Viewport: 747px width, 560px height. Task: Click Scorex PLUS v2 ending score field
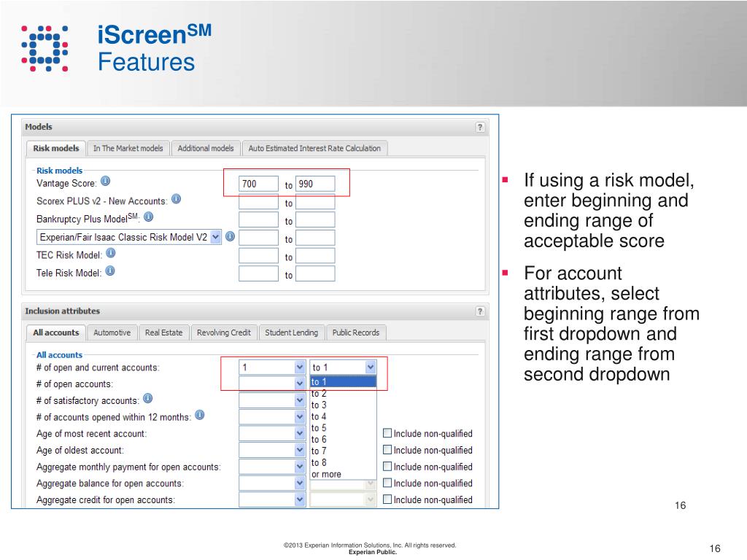[315, 202]
